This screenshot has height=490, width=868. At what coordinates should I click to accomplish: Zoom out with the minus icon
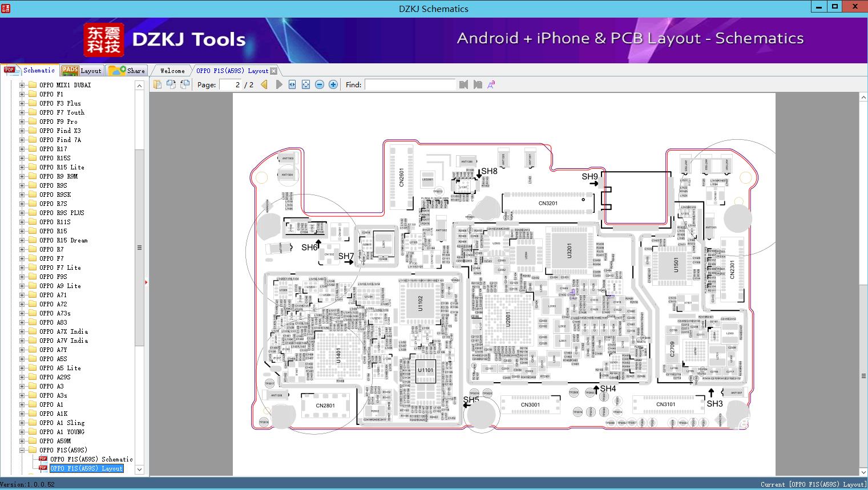pyautogui.click(x=320, y=84)
